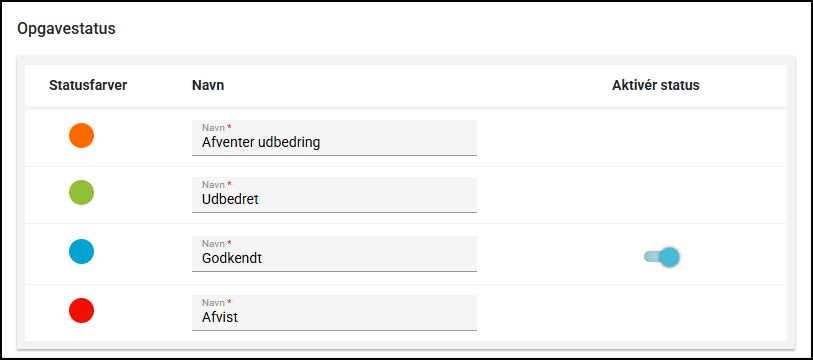813x360 pixels.
Task: Click the small Navn label above Udbedret
Action: [213, 185]
